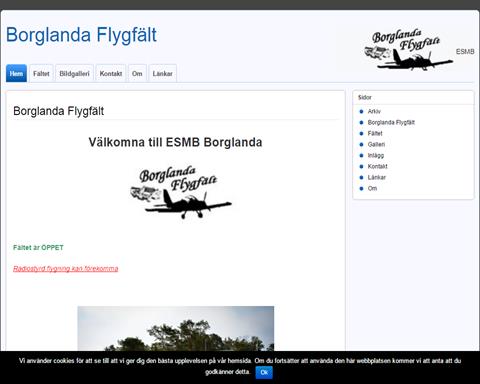Accept cookies with the Ok button

coord(264,372)
